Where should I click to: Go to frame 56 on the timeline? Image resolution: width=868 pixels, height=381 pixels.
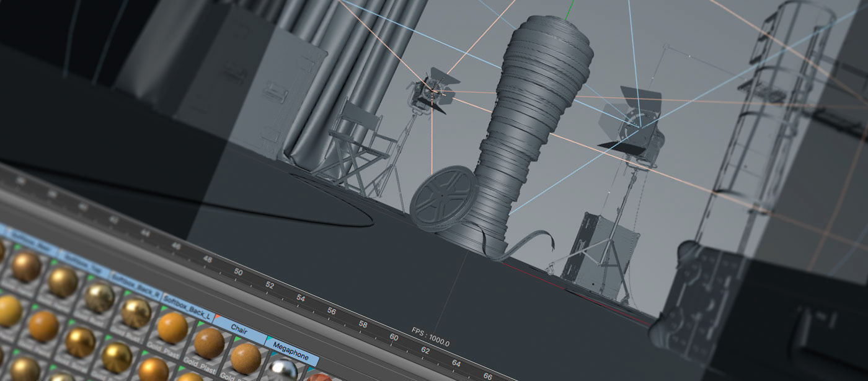[332, 311]
